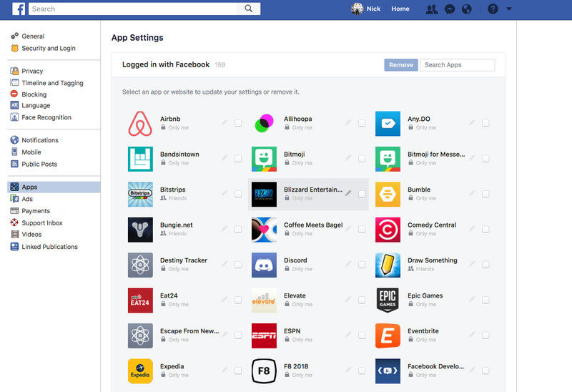The image size is (572, 392).
Task: Select the Eventbrite app icon
Action: coord(388,336)
